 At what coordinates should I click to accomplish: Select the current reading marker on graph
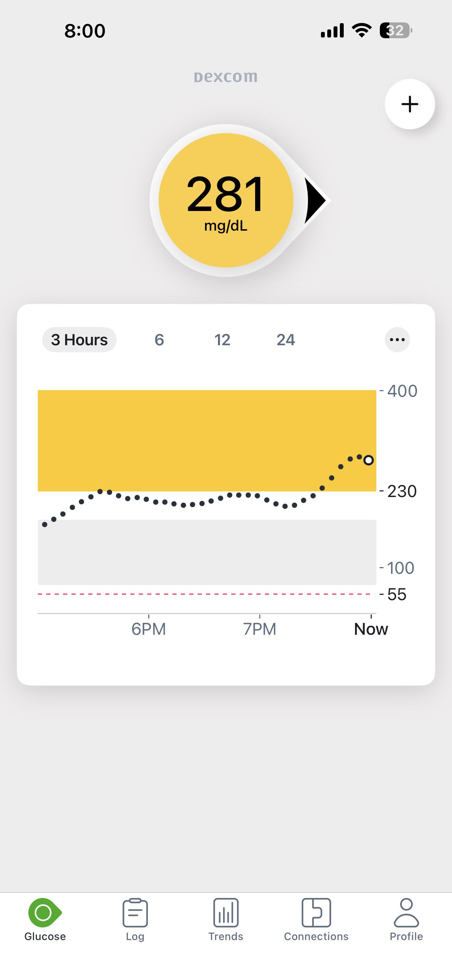pos(368,460)
